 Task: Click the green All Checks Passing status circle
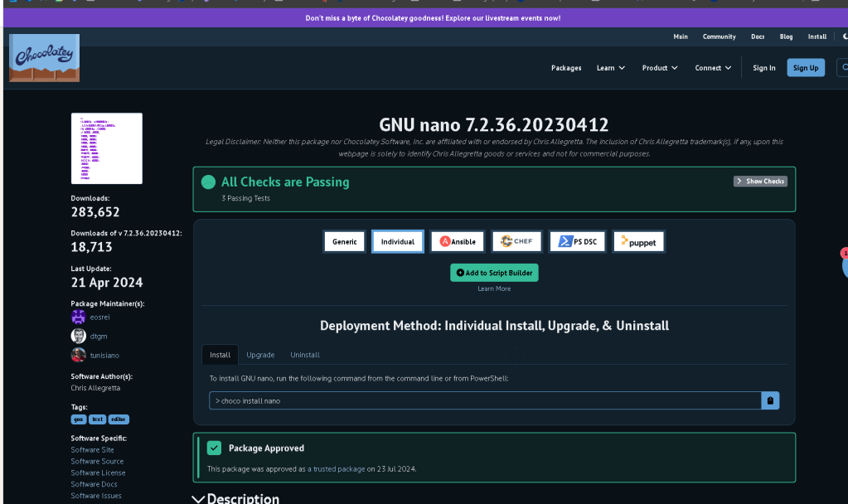click(x=208, y=182)
